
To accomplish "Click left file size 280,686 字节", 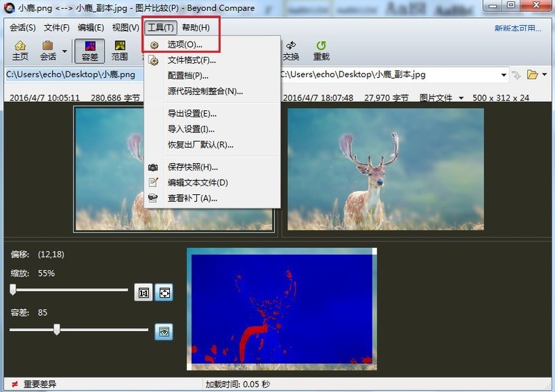I will tap(115, 98).
